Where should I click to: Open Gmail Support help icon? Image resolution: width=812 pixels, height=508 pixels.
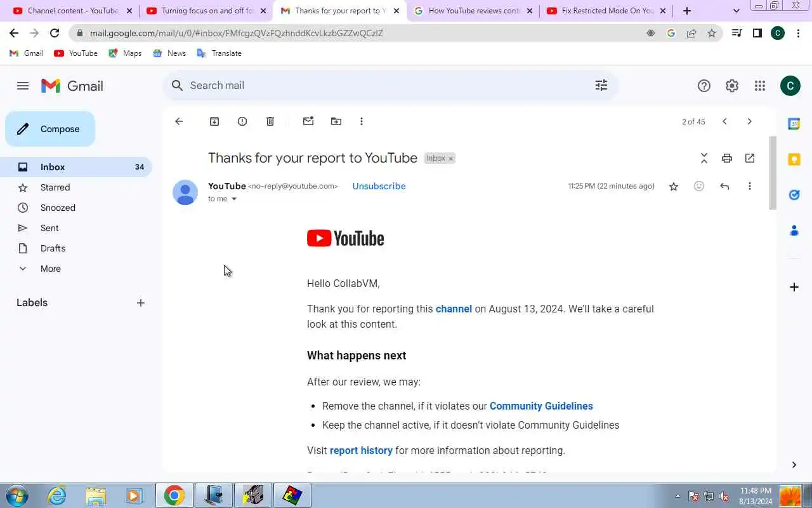[704, 86]
